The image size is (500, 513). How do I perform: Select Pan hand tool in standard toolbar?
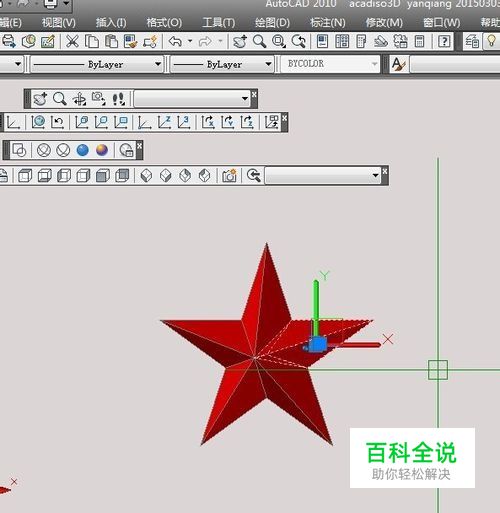(240, 41)
